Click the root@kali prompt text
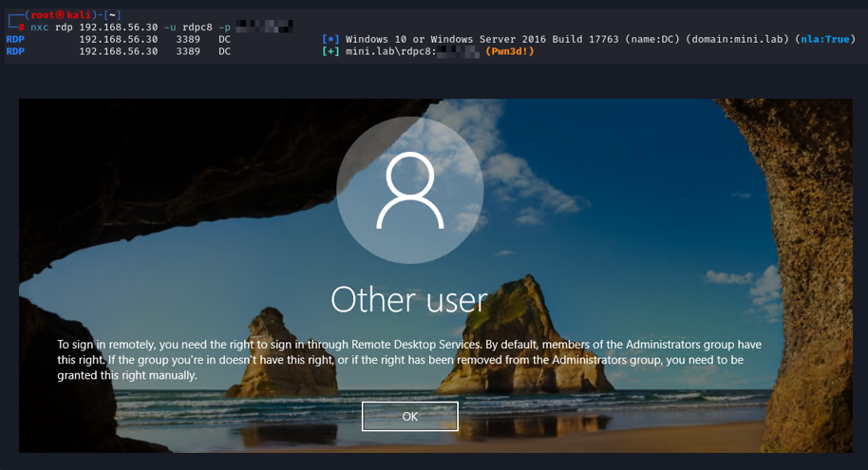 (61, 15)
